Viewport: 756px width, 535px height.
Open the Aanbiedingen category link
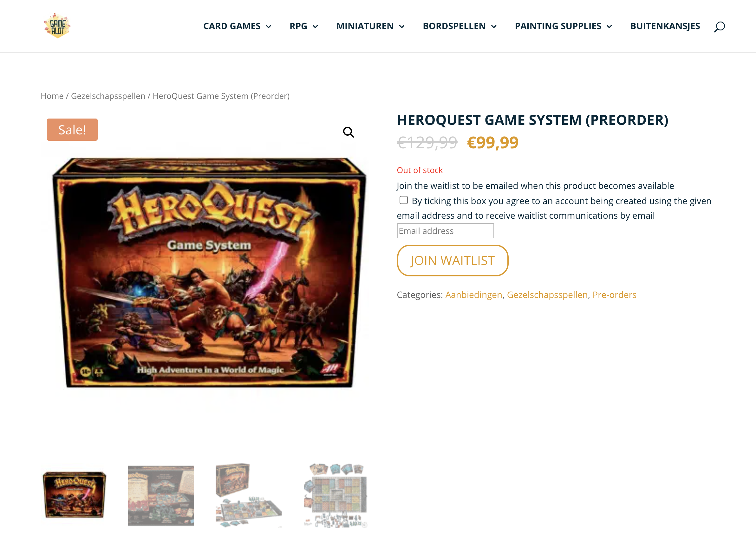pyautogui.click(x=473, y=294)
